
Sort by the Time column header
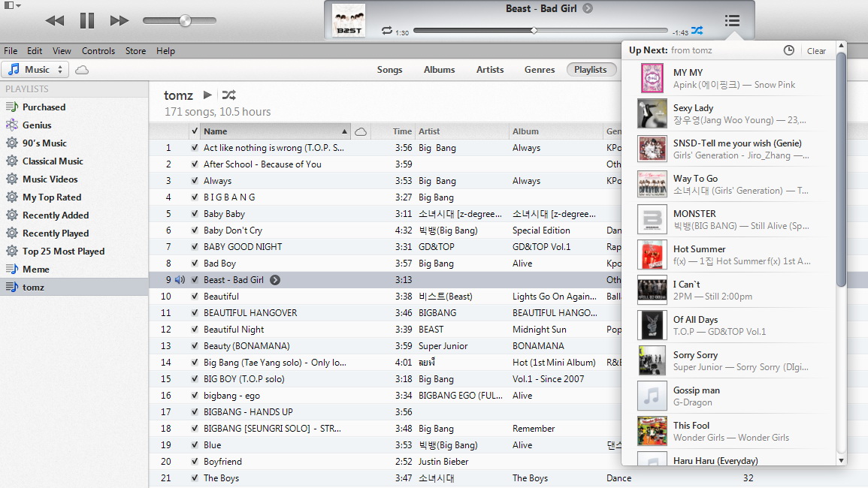click(x=392, y=131)
